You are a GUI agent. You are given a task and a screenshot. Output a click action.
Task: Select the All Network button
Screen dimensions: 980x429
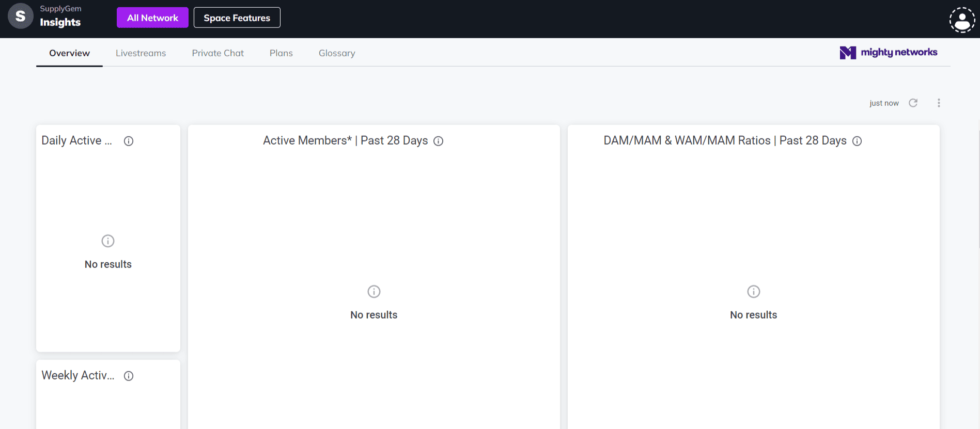pos(152,18)
